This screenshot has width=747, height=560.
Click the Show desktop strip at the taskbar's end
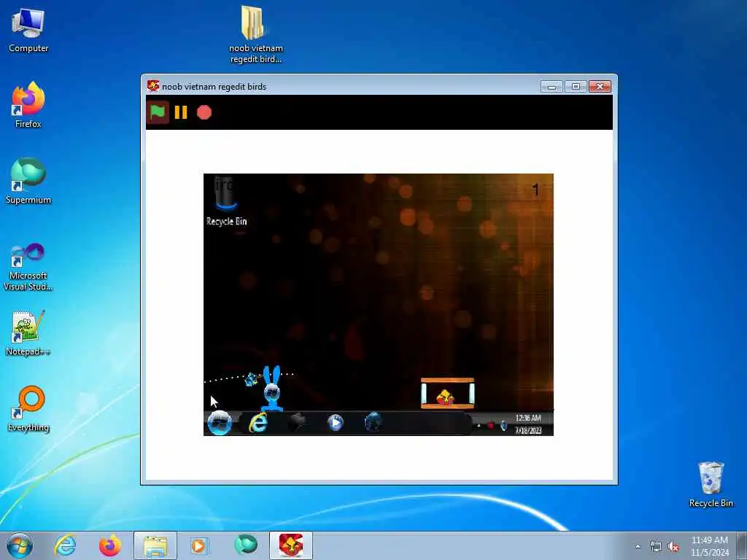pos(742,545)
